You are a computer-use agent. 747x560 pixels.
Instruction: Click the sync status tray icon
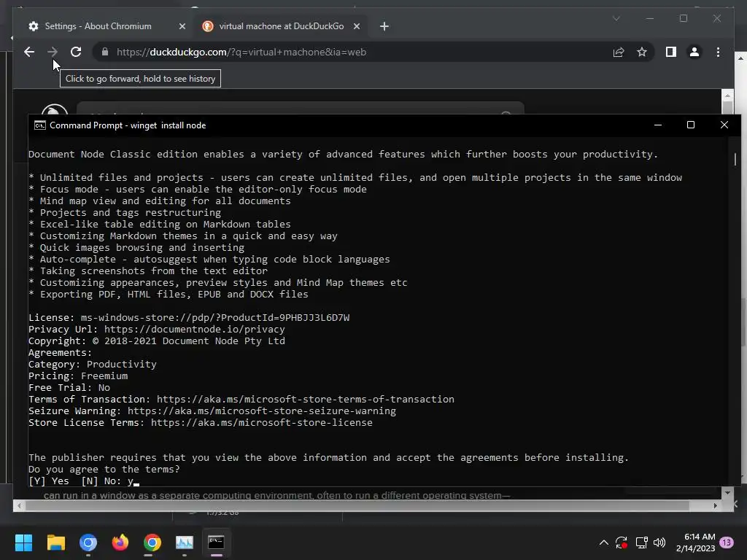(x=622, y=542)
